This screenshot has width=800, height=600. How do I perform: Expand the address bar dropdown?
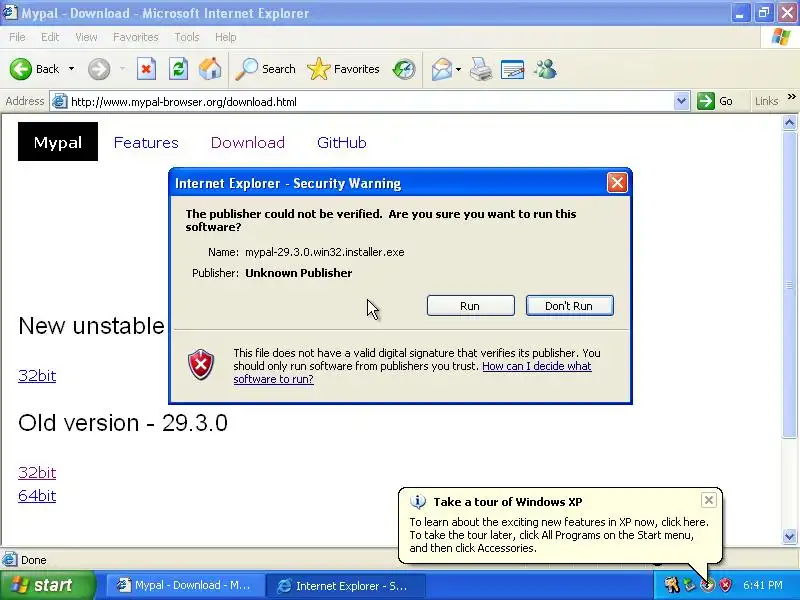(681, 102)
